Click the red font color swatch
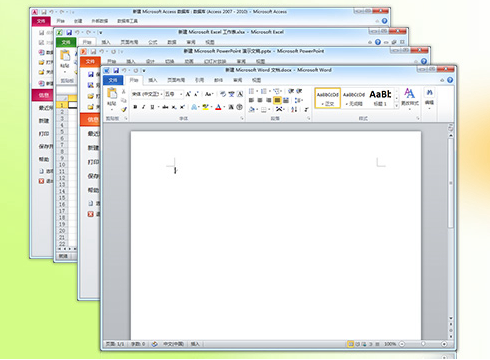The image size is (490, 360). point(218,107)
